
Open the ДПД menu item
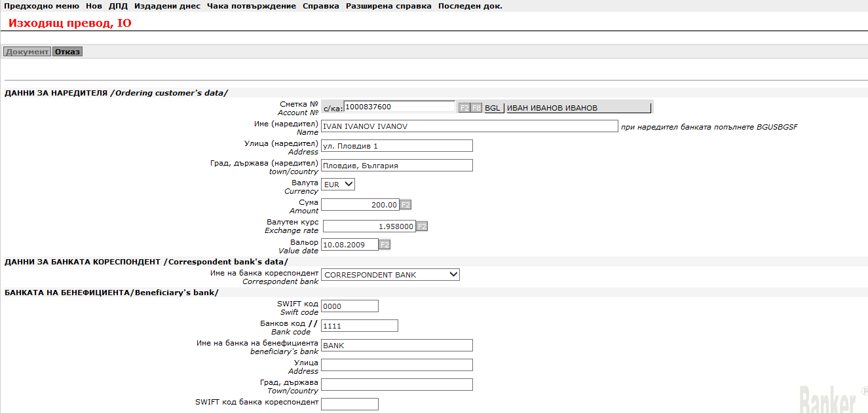118,6
